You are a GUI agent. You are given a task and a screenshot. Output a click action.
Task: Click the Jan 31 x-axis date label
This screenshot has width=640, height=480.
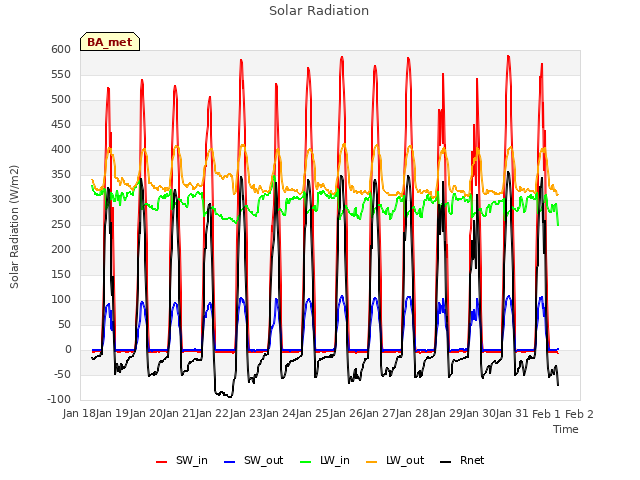(x=512, y=414)
